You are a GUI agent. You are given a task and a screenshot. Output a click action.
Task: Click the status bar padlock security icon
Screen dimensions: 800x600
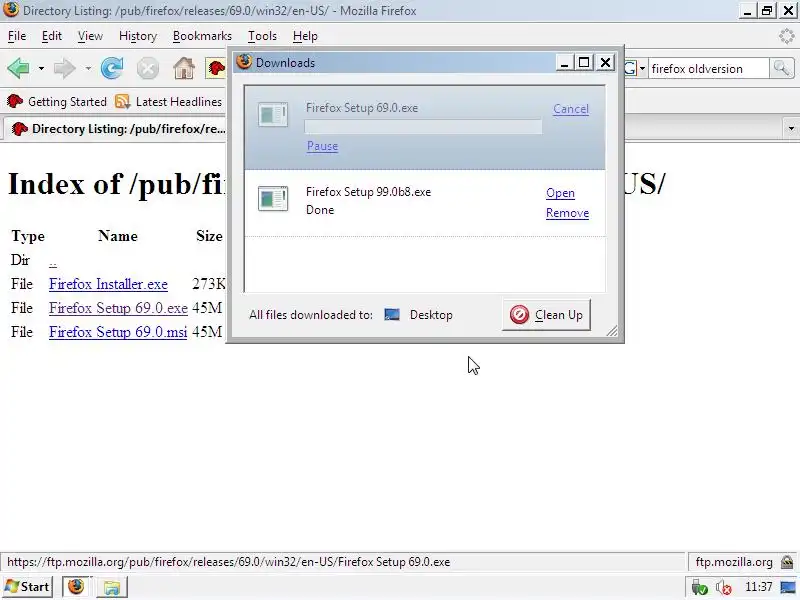[787, 562]
